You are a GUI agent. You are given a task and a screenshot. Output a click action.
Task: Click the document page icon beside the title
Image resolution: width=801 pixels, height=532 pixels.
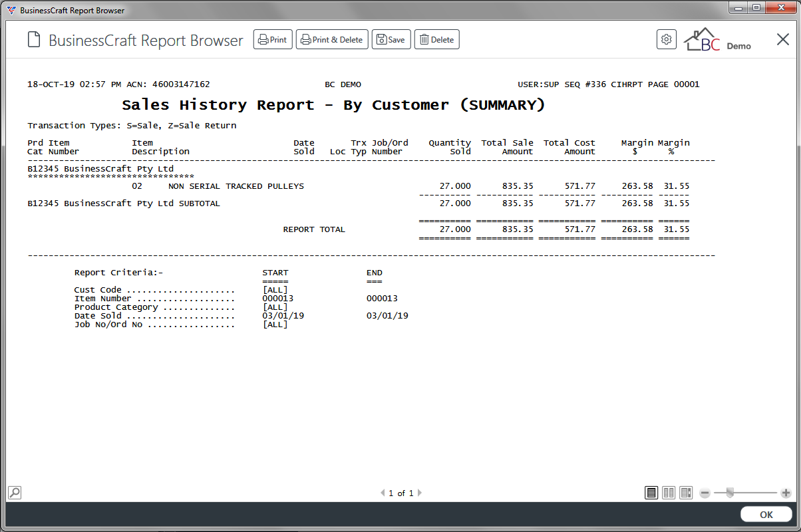pyautogui.click(x=34, y=40)
